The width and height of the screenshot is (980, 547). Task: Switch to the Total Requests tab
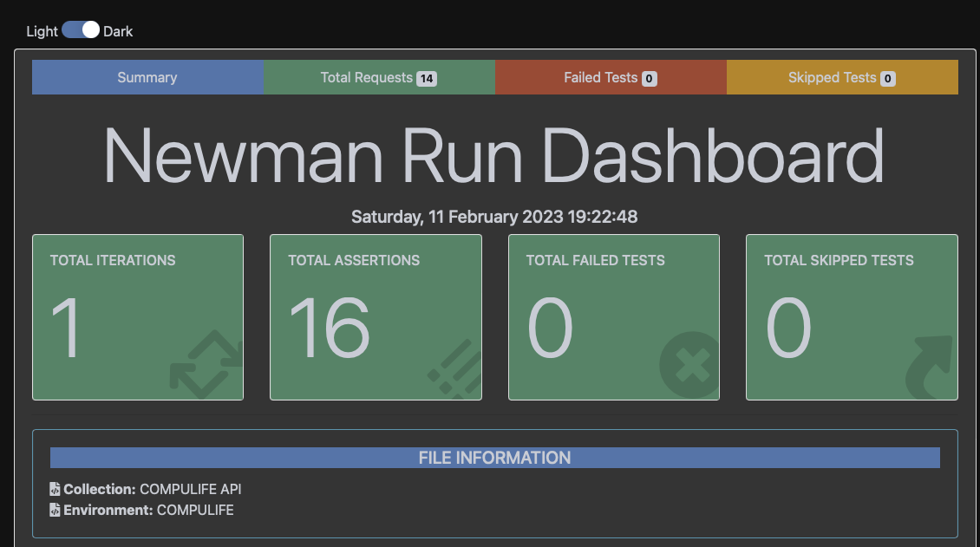379,77
